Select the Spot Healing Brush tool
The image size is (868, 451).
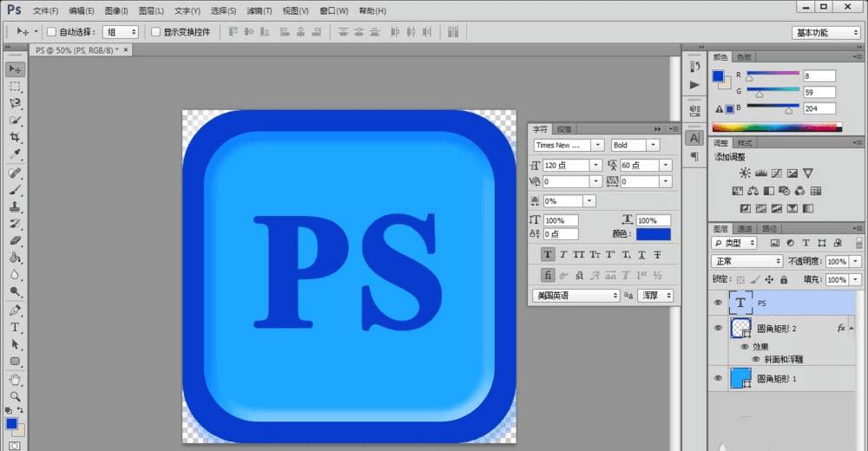pos(15,173)
